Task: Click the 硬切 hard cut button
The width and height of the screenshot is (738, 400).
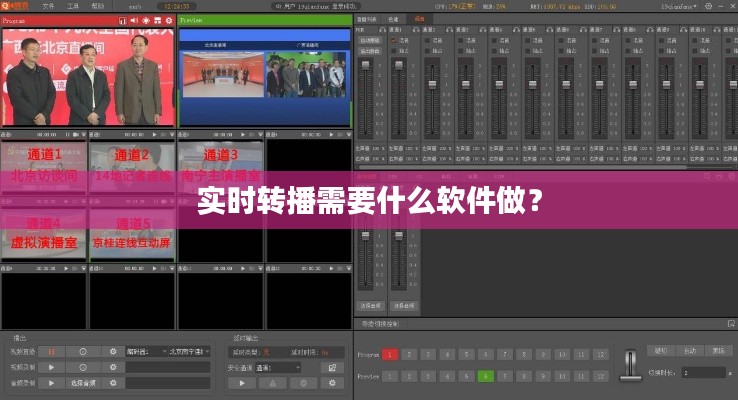Action: click(x=661, y=351)
